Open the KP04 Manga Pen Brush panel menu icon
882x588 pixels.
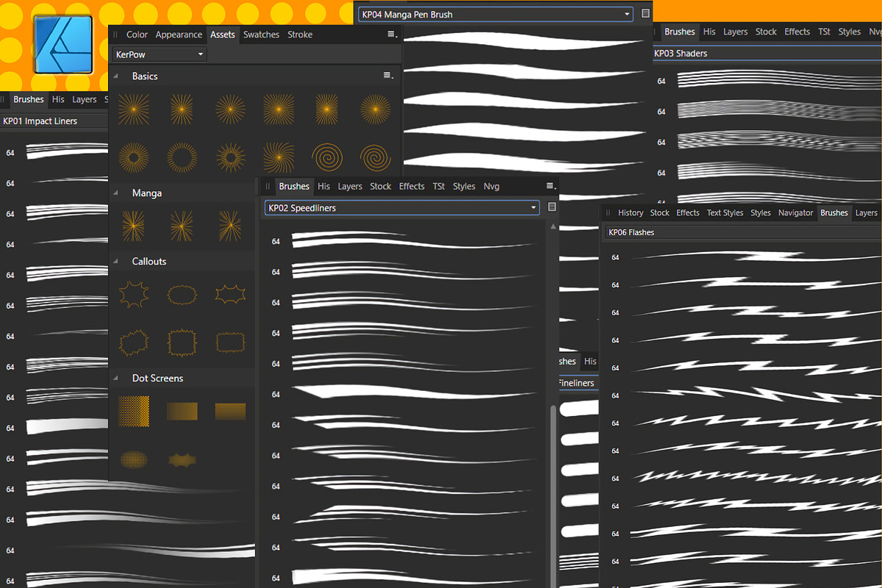[645, 14]
